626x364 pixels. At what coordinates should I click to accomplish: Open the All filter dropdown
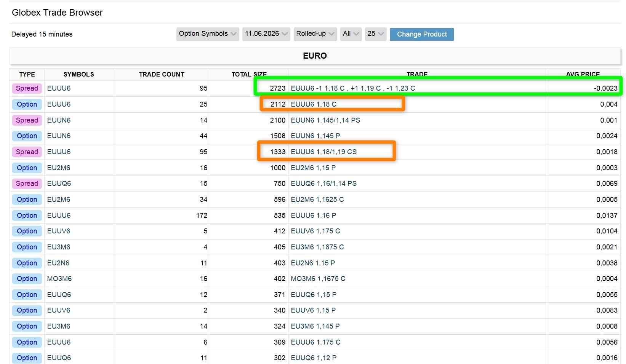tap(351, 34)
